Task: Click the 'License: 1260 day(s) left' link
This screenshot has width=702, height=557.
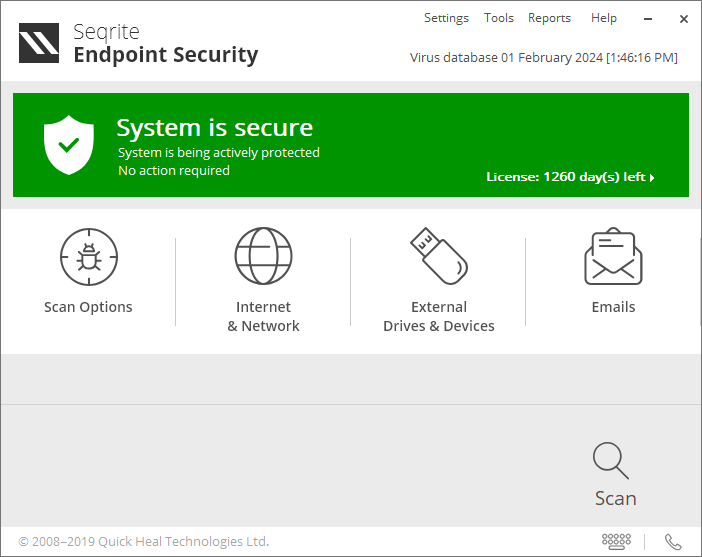Action: [x=565, y=177]
